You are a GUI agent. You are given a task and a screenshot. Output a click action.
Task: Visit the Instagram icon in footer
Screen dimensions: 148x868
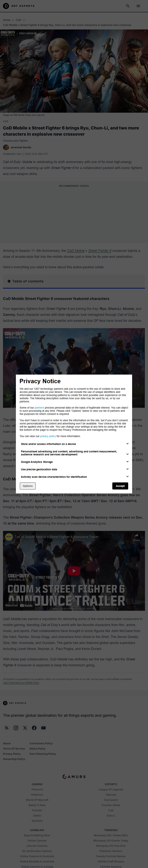click(x=16, y=728)
